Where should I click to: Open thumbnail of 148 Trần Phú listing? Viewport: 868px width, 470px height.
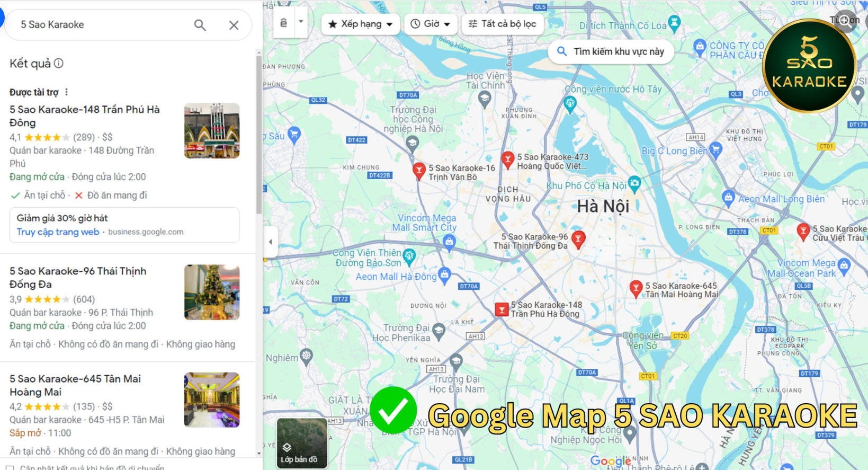212,131
